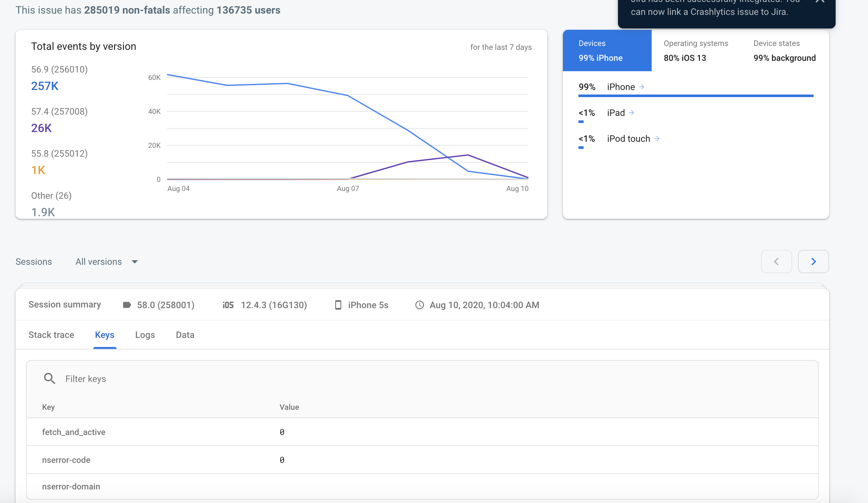Viewport: 868px width, 503px height.
Task: Go to previous session with left chevron
Action: (776, 262)
